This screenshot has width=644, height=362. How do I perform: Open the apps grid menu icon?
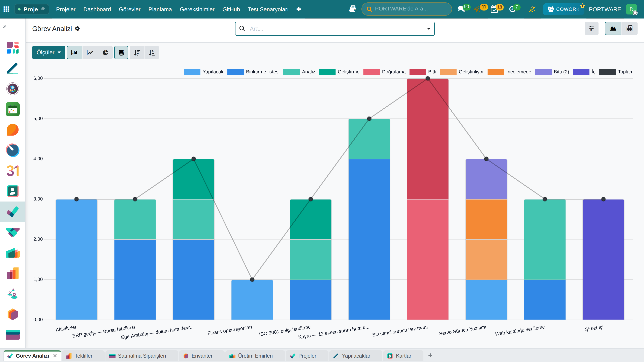pyautogui.click(x=6, y=9)
